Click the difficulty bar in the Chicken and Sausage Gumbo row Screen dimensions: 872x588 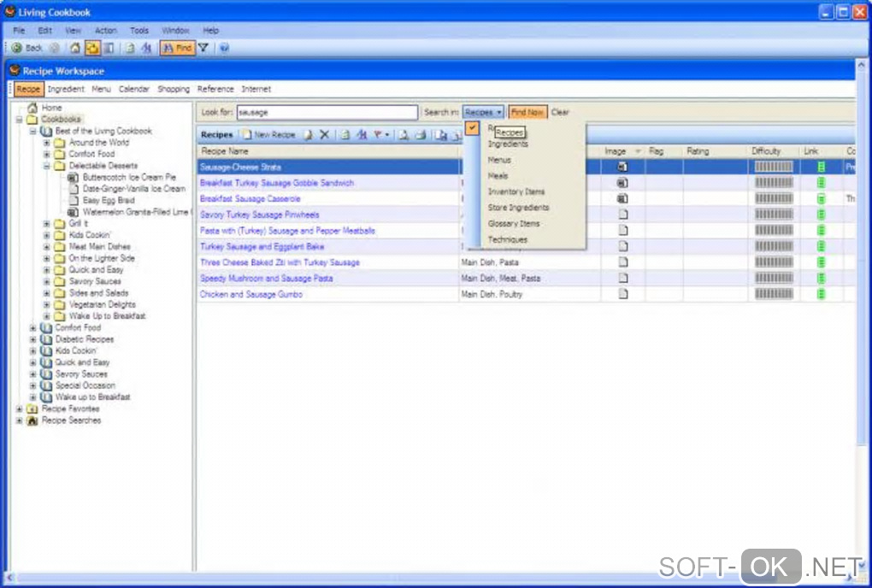(774, 294)
